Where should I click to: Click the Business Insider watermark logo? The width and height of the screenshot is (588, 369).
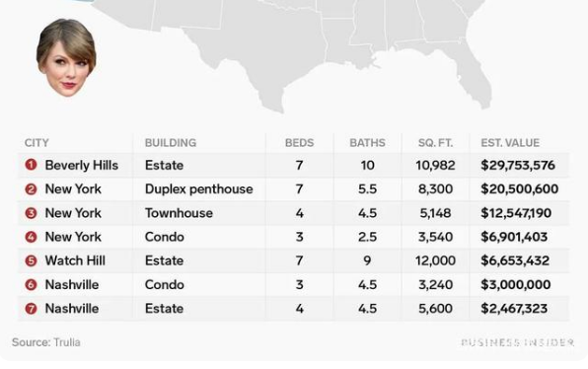pos(517,342)
